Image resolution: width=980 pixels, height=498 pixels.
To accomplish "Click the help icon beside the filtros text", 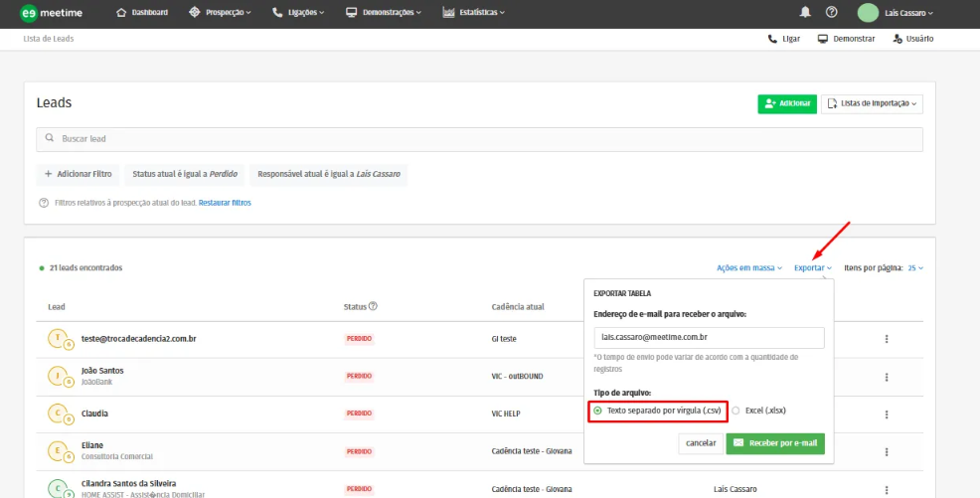I will pos(44,203).
